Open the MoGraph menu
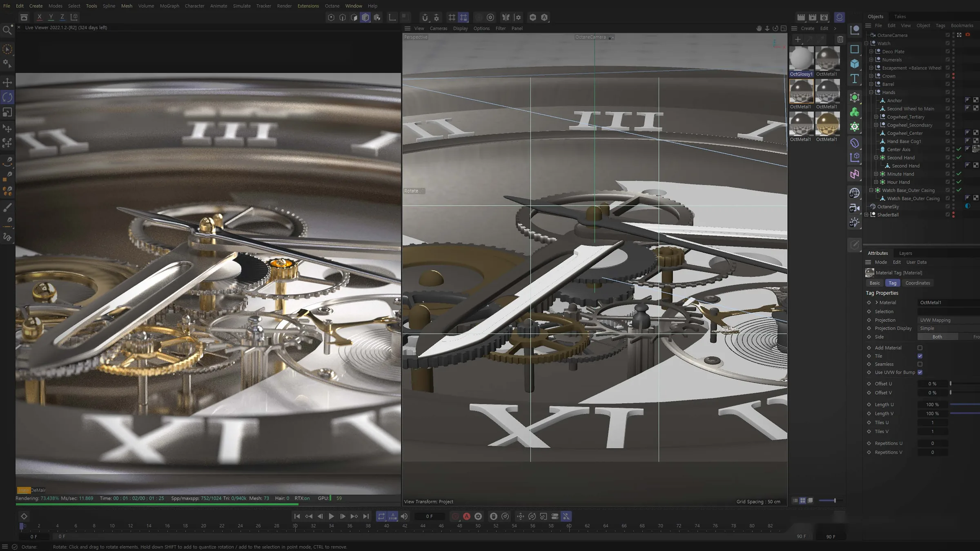The image size is (980, 551). click(169, 6)
